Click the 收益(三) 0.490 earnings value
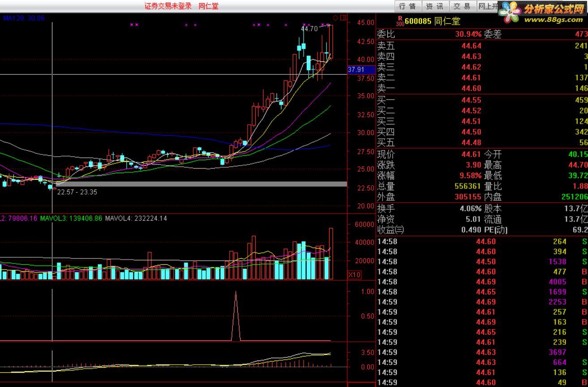This screenshot has width=588, height=387. click(471, 230)
